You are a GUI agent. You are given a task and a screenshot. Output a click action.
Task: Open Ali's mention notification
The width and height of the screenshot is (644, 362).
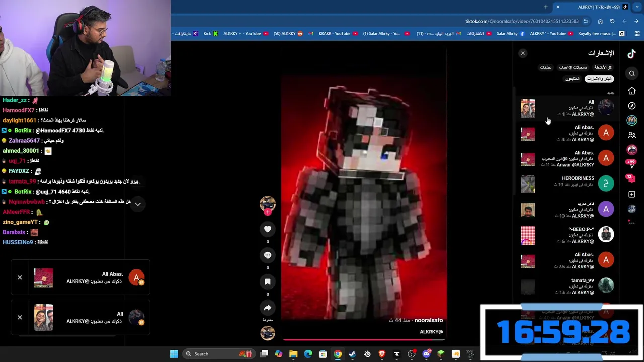pos(567,108)
